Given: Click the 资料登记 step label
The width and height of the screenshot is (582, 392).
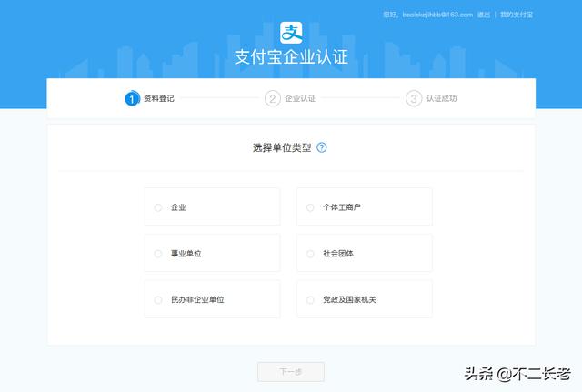Looking at the screenshot, I should [159, 98].
